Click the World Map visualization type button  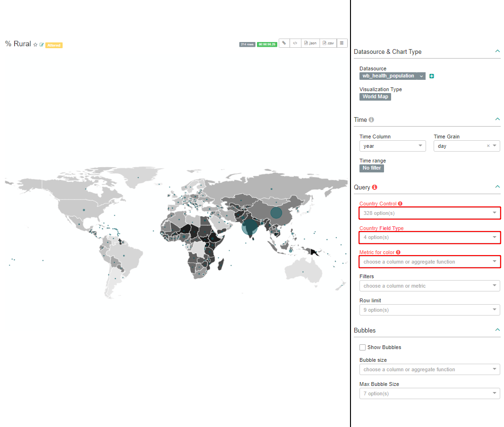(375, 97)
